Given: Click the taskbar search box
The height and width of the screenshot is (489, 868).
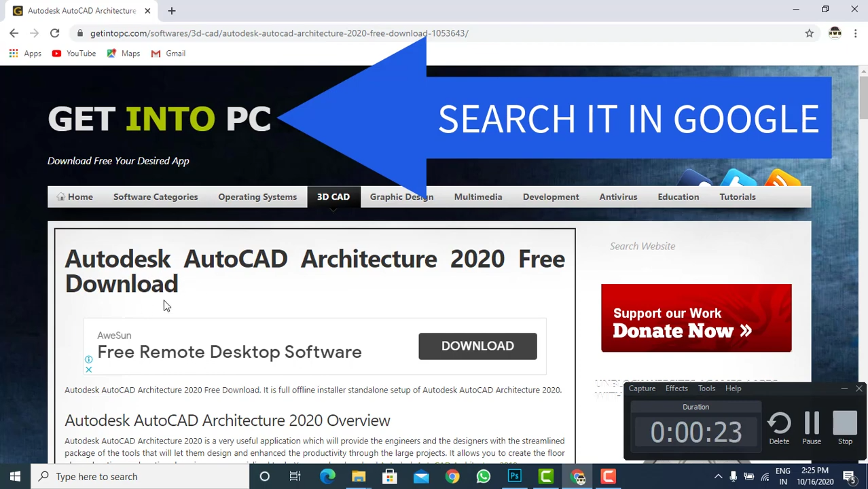Looking at the screenshot, I should click(x=140, y=476).
